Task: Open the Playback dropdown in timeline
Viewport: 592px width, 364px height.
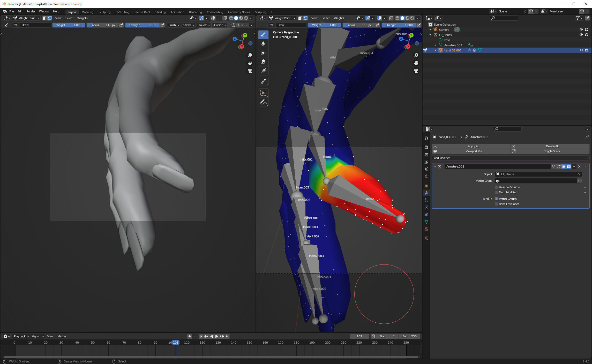Action: click(21, 336)
